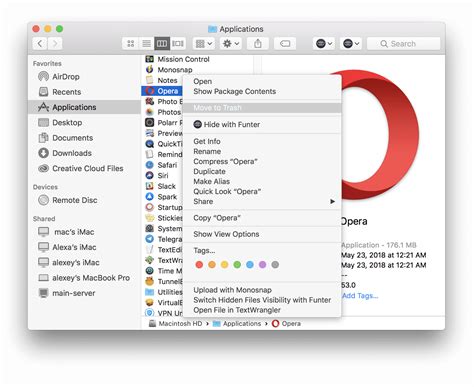Click the Share toolbar button

coord(258,44)
